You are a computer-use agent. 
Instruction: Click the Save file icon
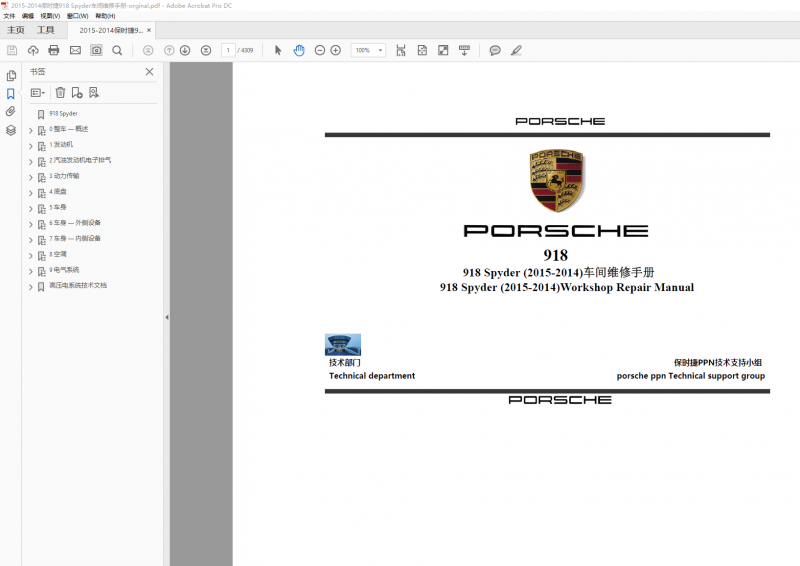pos(12,50)
